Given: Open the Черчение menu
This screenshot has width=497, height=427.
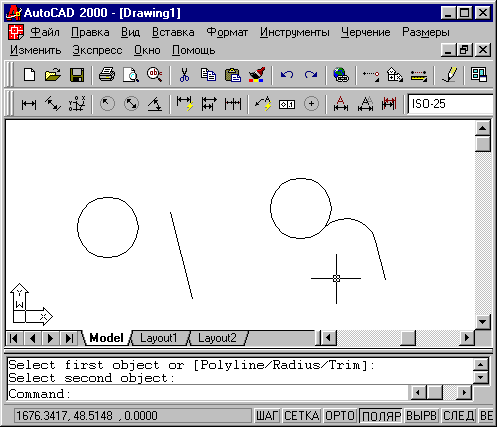Looking at the screenshot, I should (365, 32).
